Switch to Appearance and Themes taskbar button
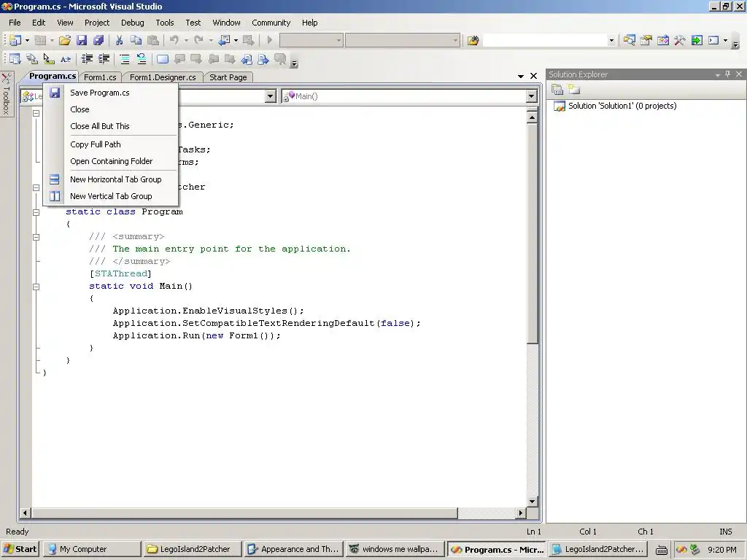The width and height of the screenshot is (747, 560). (x=293, y=549)
